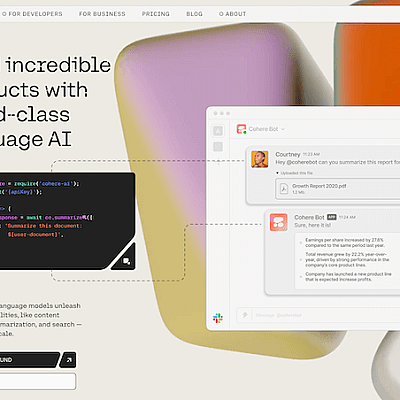Click the Cohere Bot message avatar
The height and width of the screenshot is (400, 400).
tap(279, 222)
